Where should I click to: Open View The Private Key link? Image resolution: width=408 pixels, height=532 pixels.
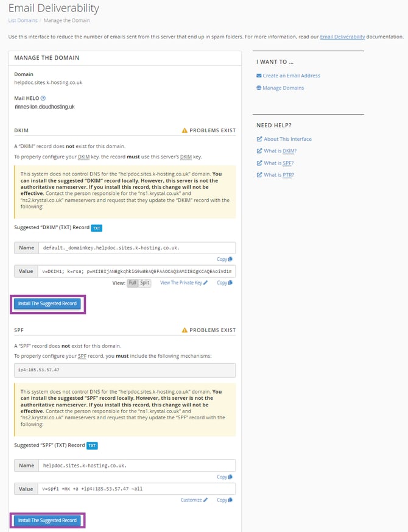pos(183,283)
